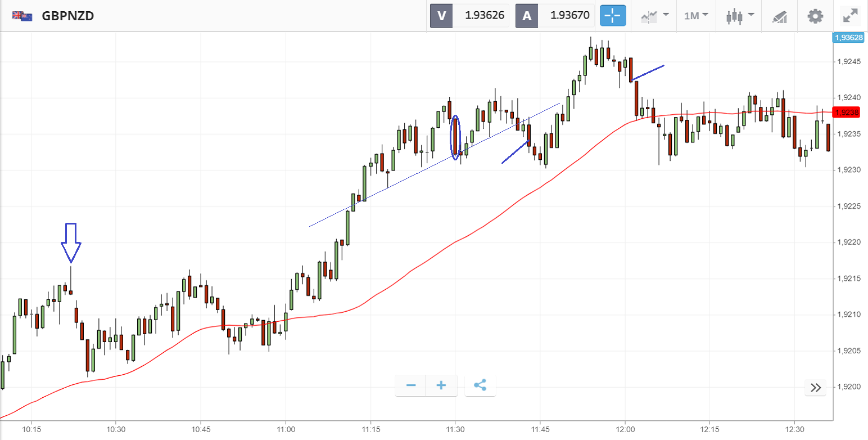Viewport: 868px width, 440px height.
Task: Click the GBPNZD symbol name
Action: click(x=68, y=16)
